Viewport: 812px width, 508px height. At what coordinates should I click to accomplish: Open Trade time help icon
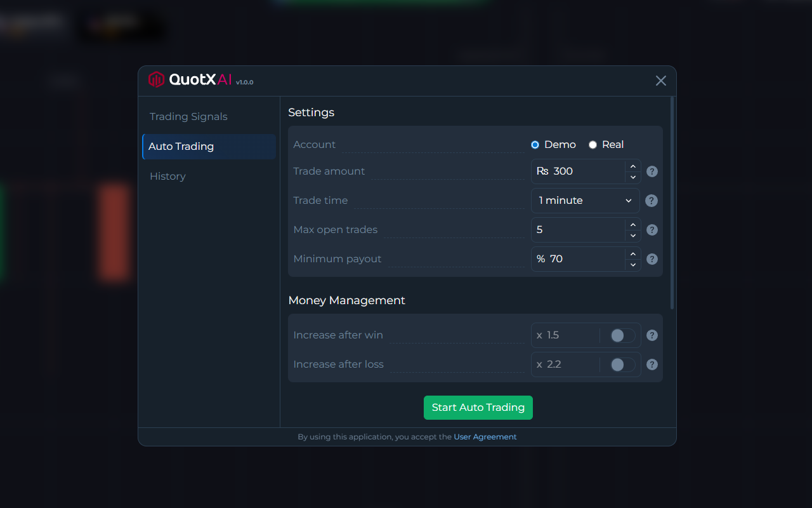652,201
